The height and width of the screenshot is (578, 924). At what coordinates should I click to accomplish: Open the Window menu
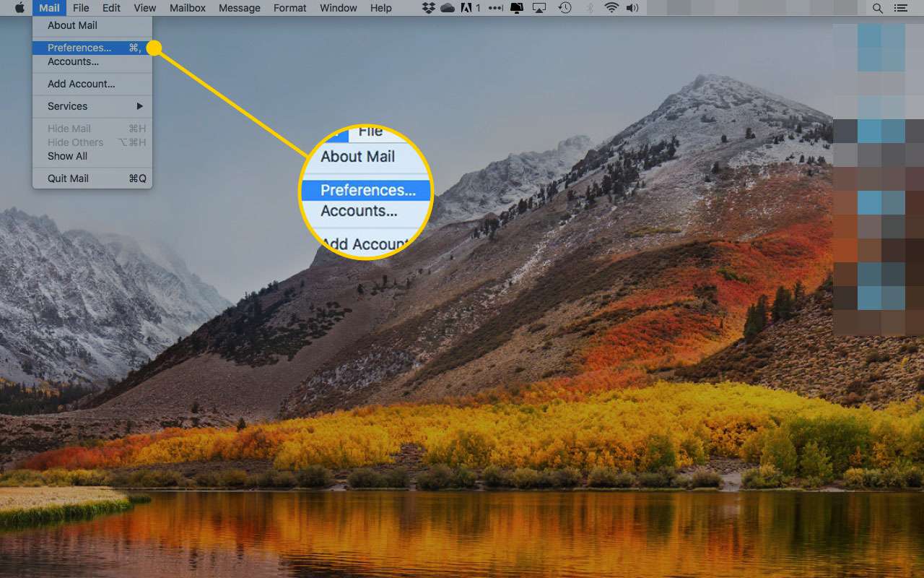[x=339, y=8]
